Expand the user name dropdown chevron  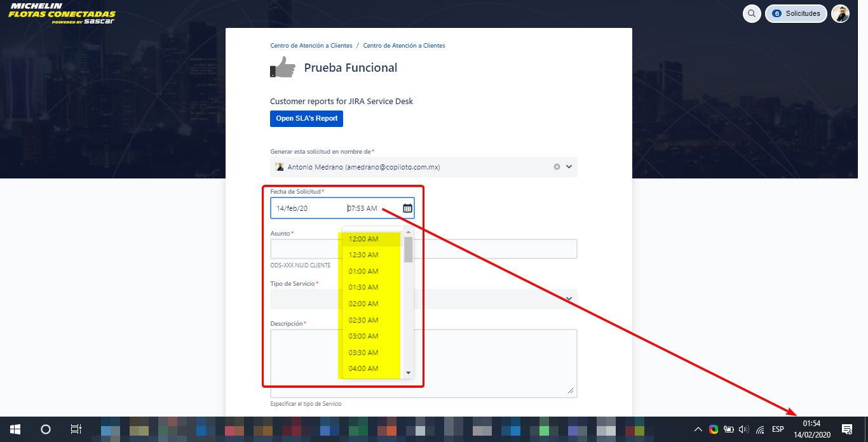click(569, 167)
